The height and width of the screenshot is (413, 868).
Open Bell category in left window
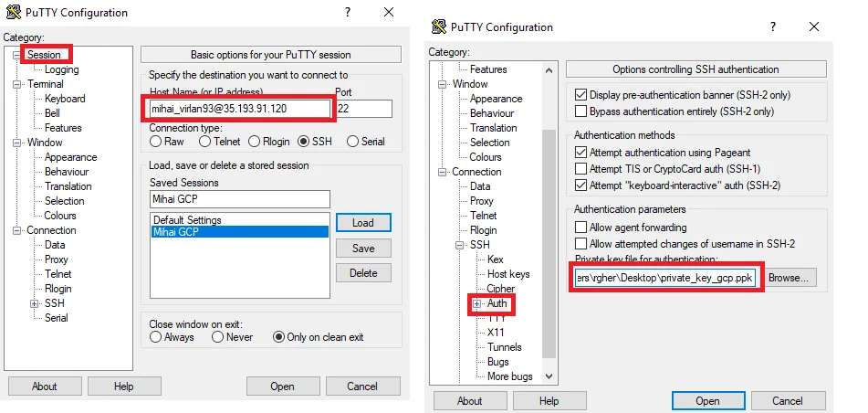53,113
